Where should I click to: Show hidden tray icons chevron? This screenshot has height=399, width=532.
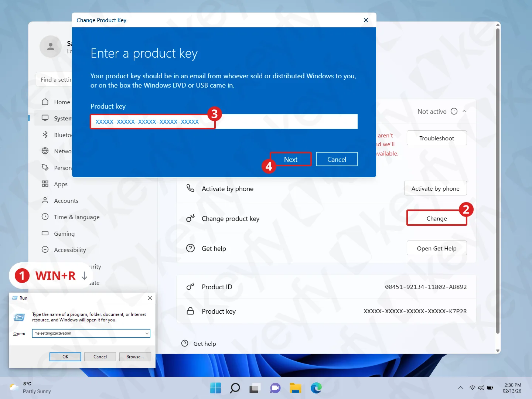tap(460, 388)
